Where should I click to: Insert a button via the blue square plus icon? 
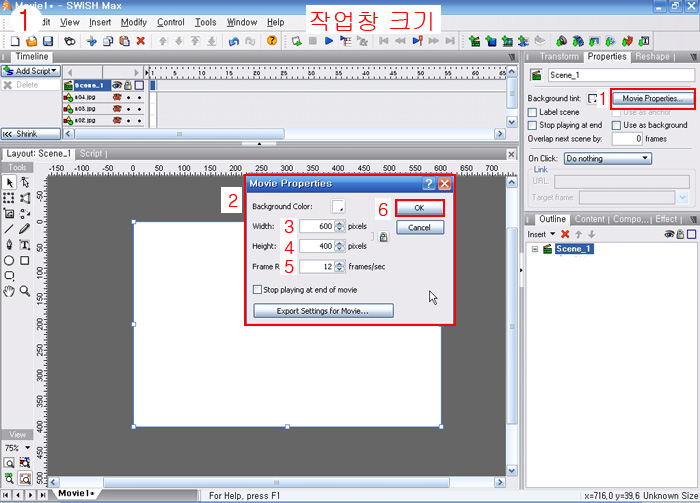(x=491, y=41)
